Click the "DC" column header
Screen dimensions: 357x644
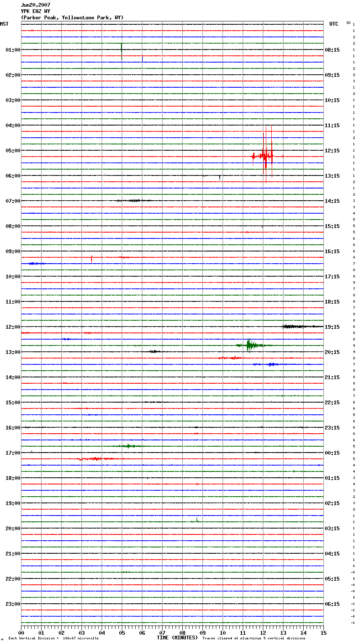(349, 23)
